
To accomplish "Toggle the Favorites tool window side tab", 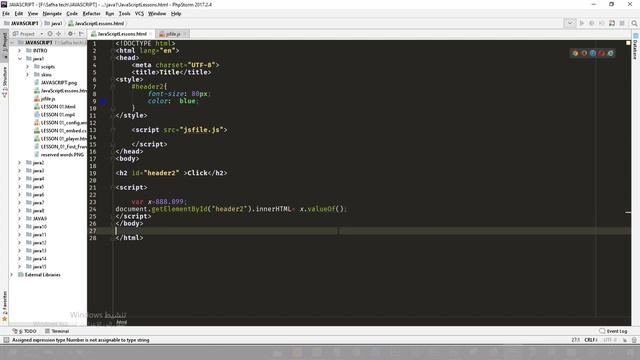I will (x=4, y=306).
